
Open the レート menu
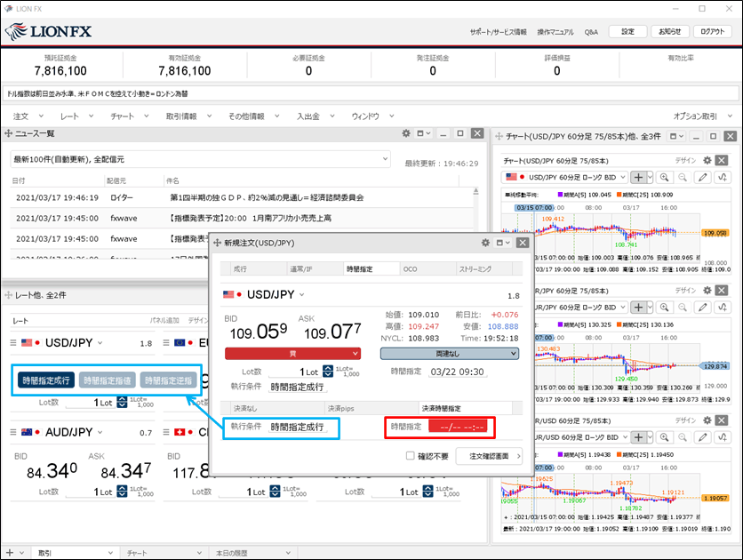click(x=76, y=116)
